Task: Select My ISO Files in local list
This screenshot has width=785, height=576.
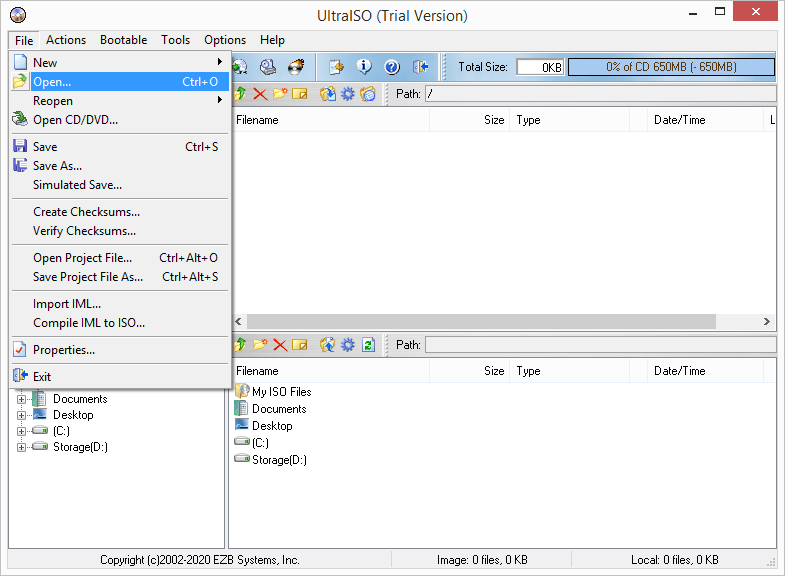Action: [273, 392]
